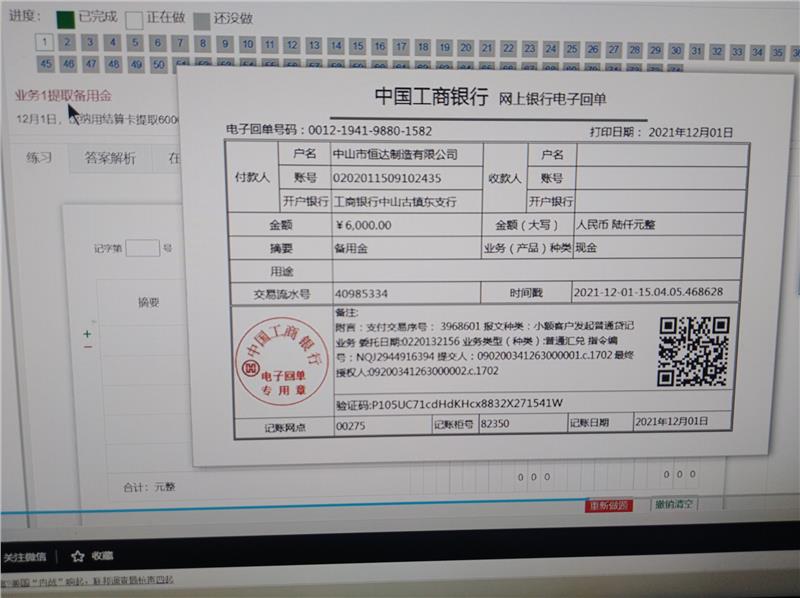Click the green 已完成 legend box

click(66, 18)
